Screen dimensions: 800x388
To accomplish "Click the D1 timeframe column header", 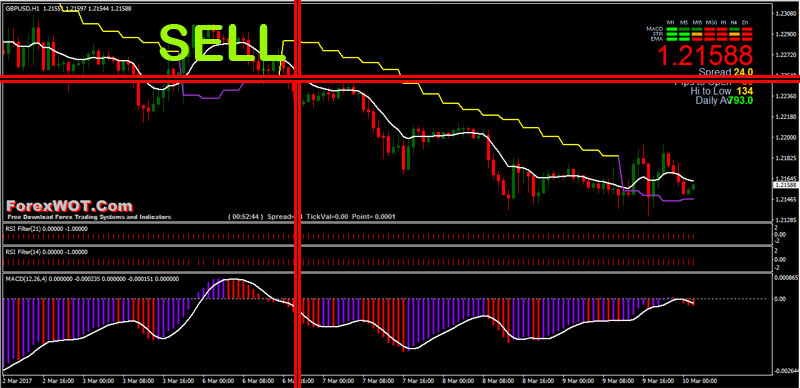I will click(745, 22).
